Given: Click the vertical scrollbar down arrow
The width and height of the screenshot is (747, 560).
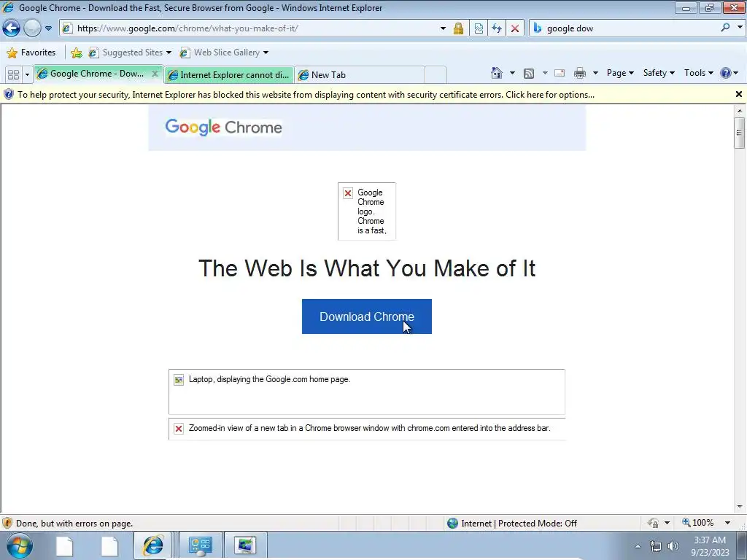Looking at the screenshot, I should click(x=740, y=507).
